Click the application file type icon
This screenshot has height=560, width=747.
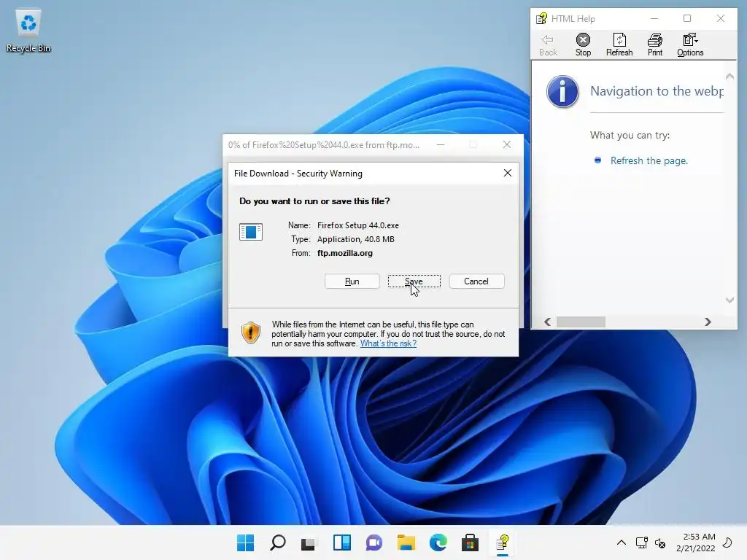pyautogui.click(x=251, y=232)
